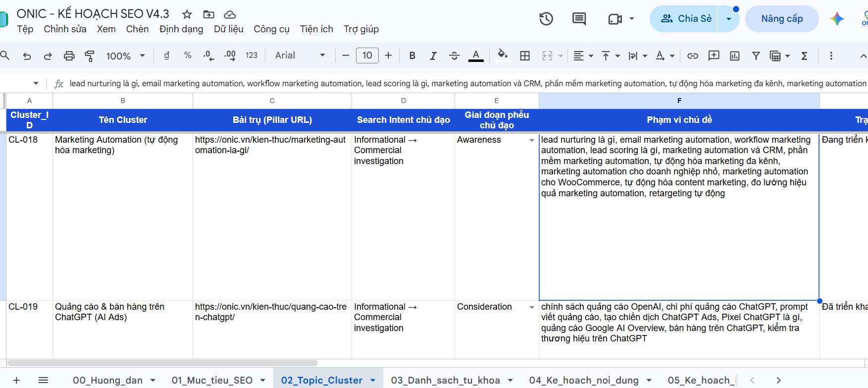Viewport: 868px width, 388px height.
Task: Click the undo arrow icon
Action: tap(27, 56)
